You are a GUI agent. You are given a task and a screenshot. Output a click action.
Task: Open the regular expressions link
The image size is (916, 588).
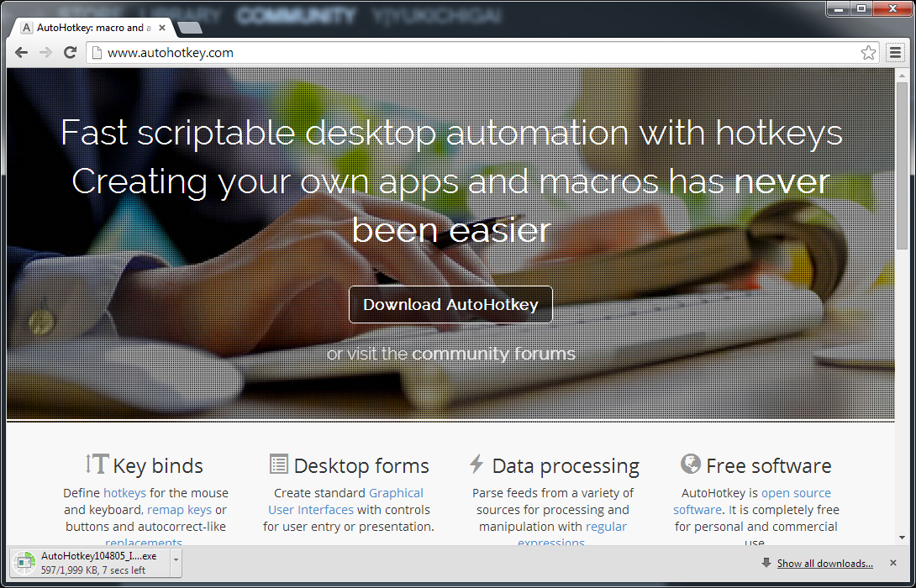click(x=572, y=534)
